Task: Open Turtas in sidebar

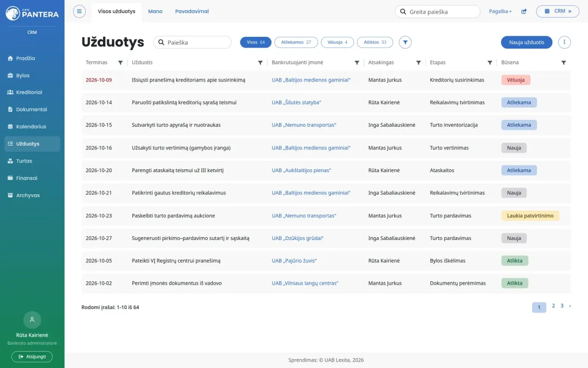Action: 32,161
